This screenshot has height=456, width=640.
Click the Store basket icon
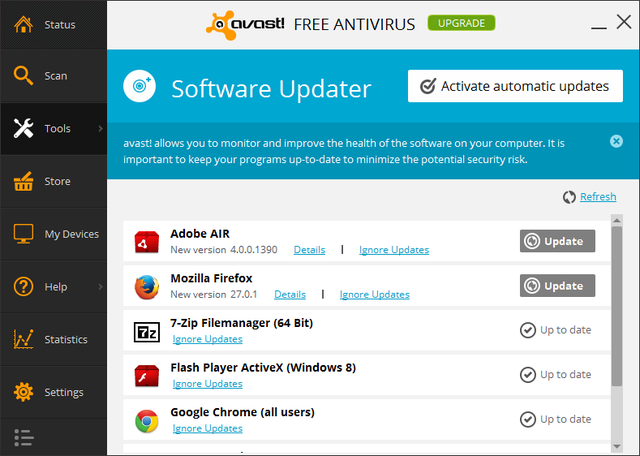coord(23,181)
